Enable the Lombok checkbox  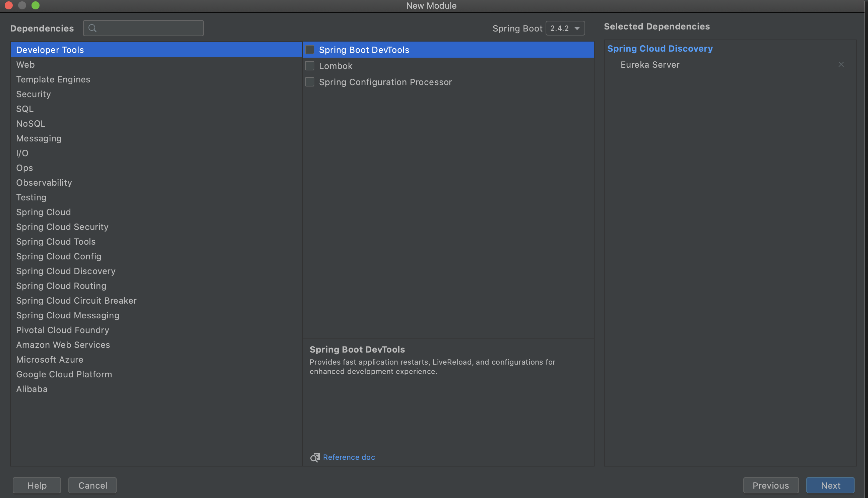tap(310, 66)
